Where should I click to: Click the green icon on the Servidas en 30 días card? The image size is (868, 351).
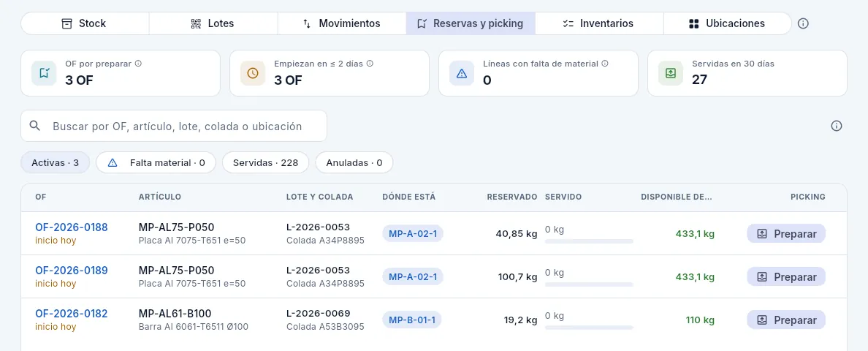(x=671, y=73)
